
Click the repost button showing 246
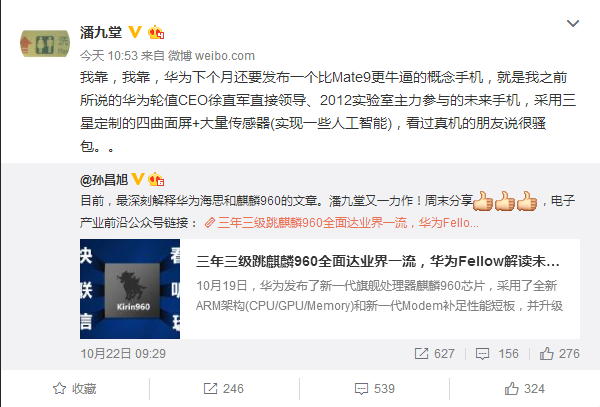coord(223,389)
